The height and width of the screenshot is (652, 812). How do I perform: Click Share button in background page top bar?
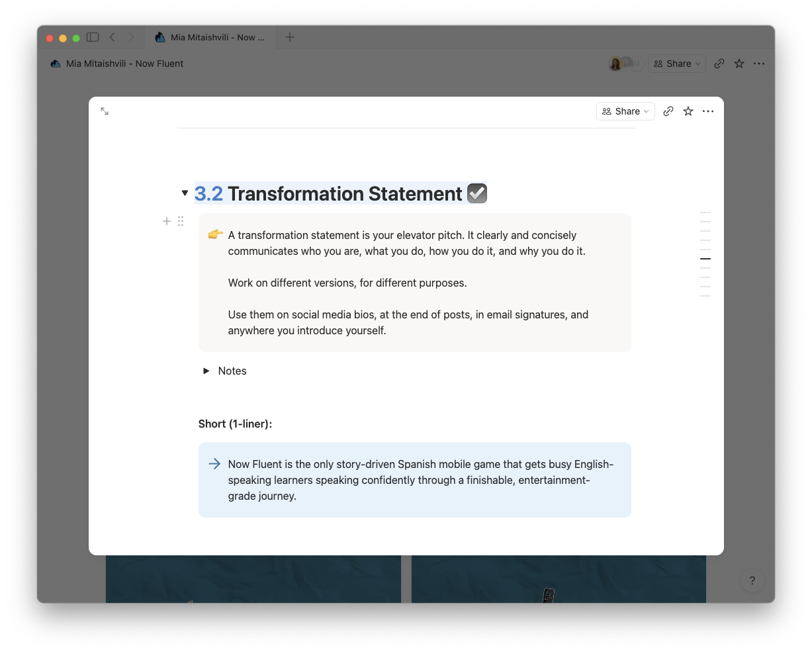click(x=677, y=64)
